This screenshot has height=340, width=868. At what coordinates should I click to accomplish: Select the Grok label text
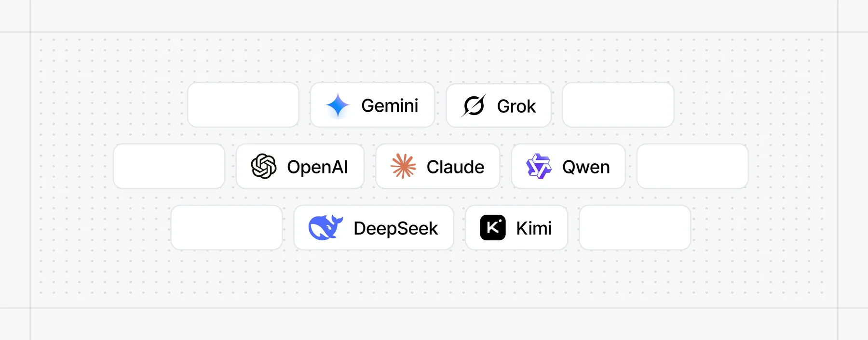click(516, 106)
